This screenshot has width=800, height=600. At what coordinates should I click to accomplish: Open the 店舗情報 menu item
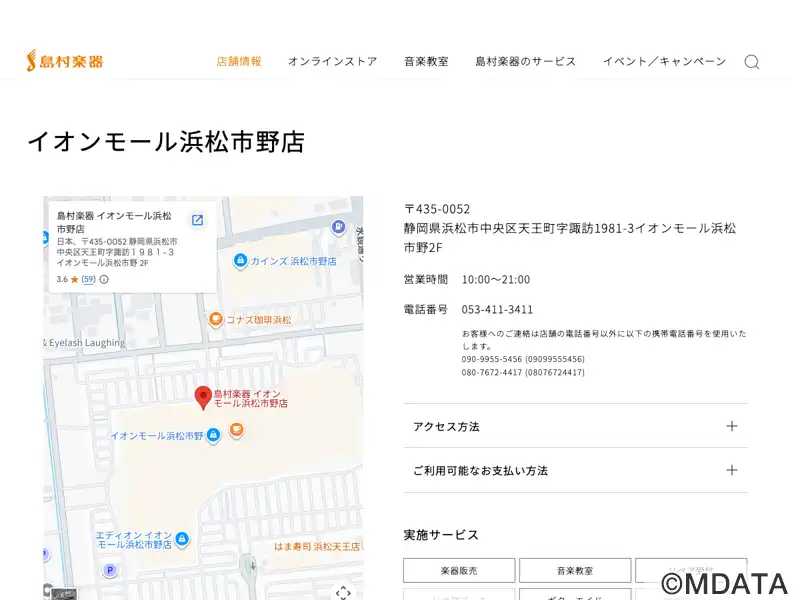239,61
